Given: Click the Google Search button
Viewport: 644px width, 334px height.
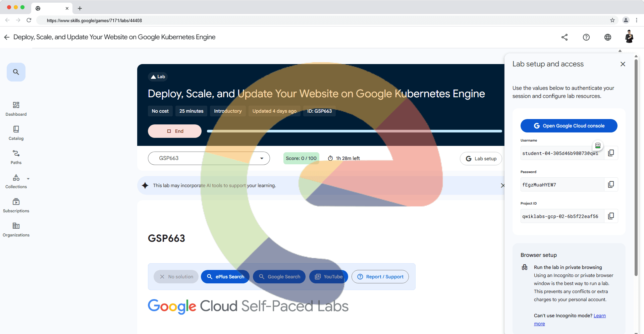Looking at the screenshot, I should (x=279, y=277).
